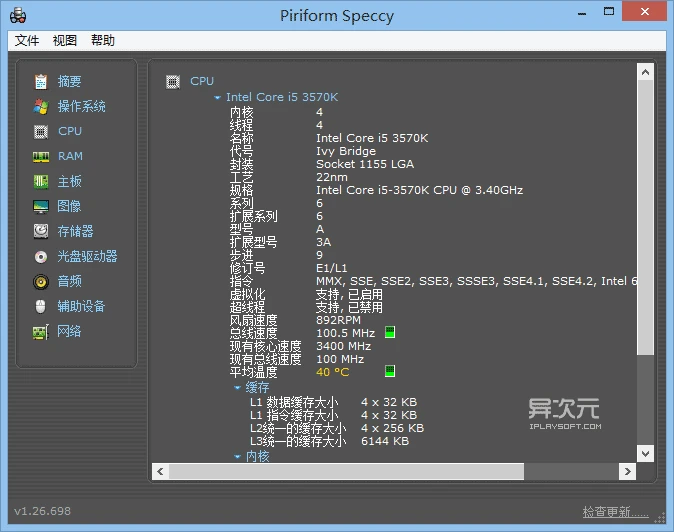Click green graph icon beside 总线速度
The height and width of the screenshot is (532, 674).
(390, 332)
